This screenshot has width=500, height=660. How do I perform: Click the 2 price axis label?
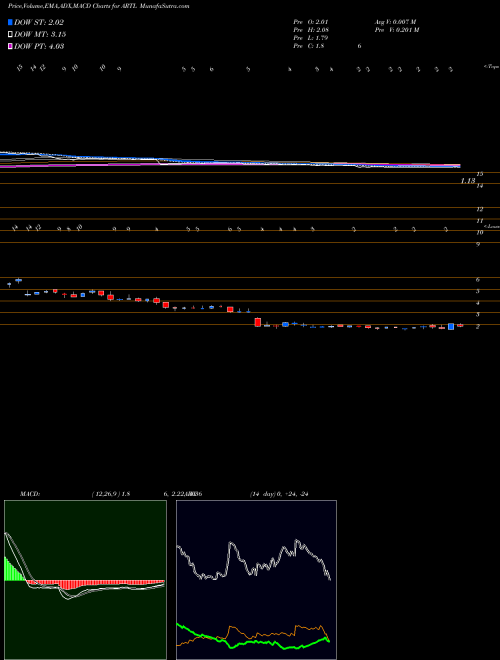[478, 326]
